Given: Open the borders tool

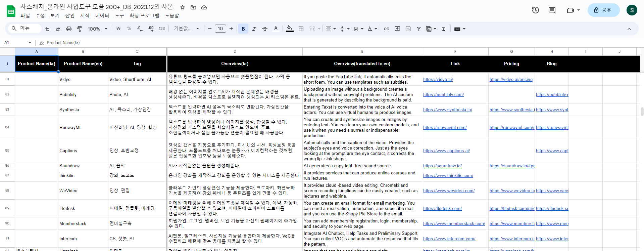Looking at the screenshot, I should tap(301, 29).
